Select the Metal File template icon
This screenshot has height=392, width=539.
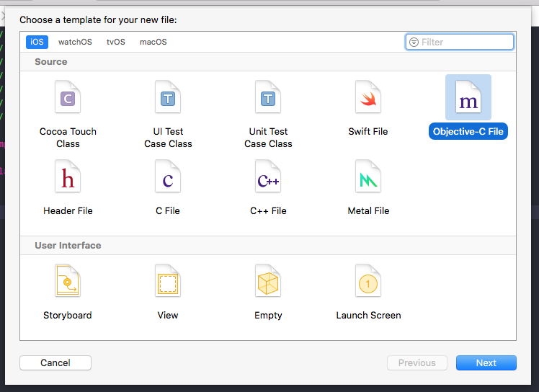click(x=368, y=177)
